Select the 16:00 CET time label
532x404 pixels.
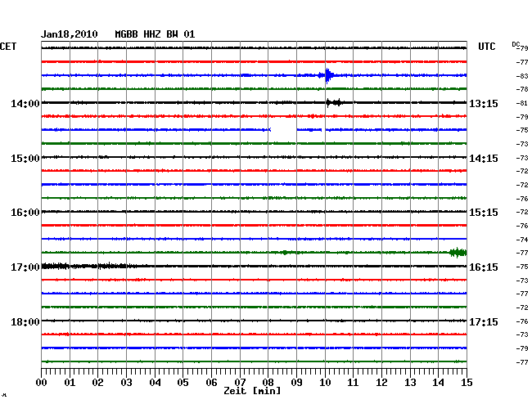pyautogui.click(x=25, y=213)
